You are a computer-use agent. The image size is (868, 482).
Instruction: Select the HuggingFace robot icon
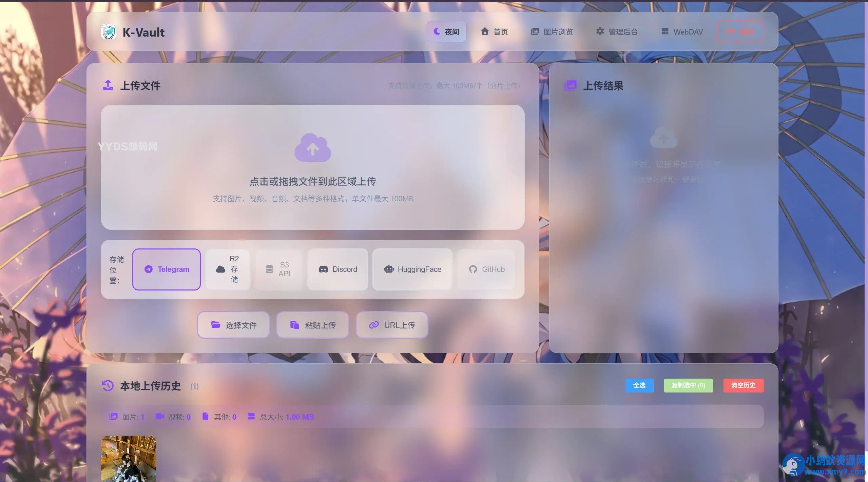(x=389, y=269)
